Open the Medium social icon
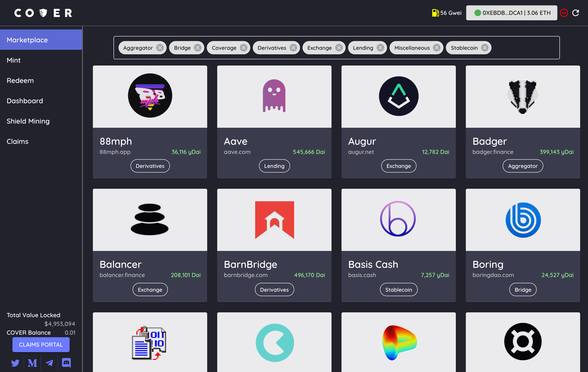 click(x=32, y=363)
